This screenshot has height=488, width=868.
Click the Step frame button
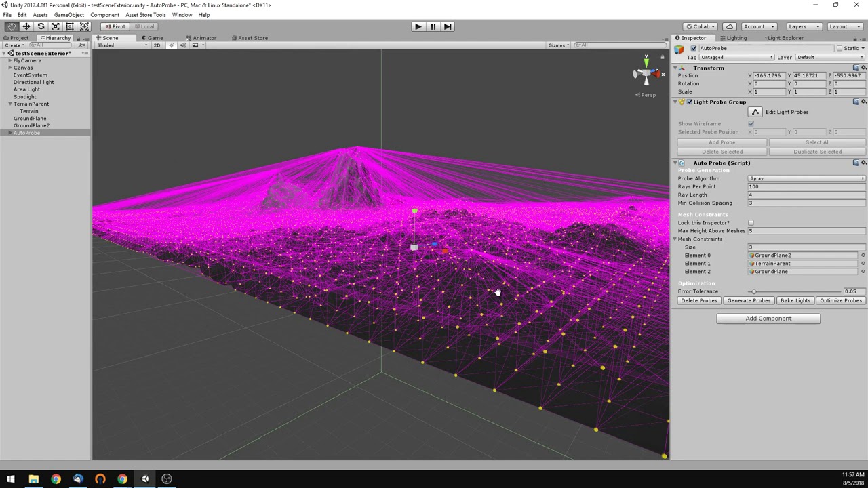[x=448, y=26]
